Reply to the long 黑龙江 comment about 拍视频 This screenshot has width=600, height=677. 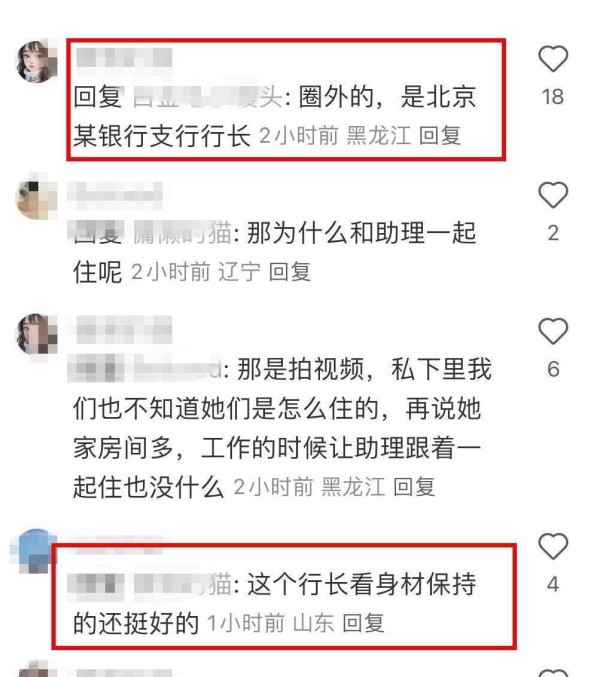tap(414, 487)
